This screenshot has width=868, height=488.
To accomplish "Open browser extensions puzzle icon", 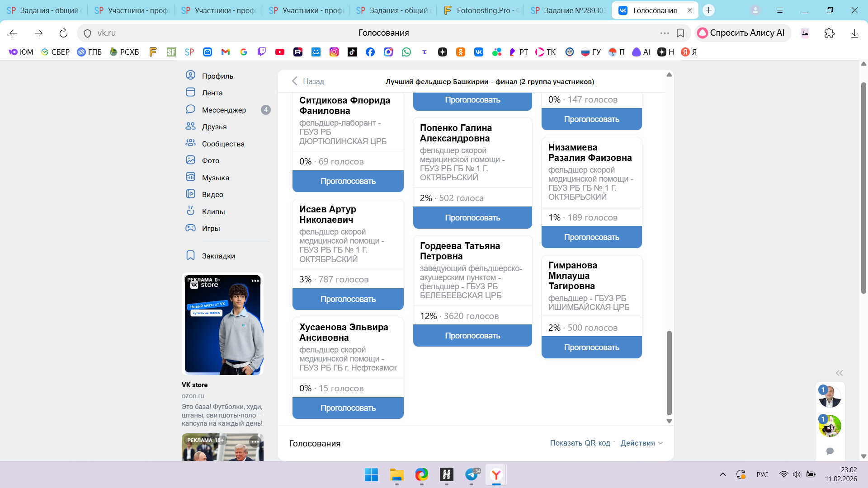I will pos(829,33).
